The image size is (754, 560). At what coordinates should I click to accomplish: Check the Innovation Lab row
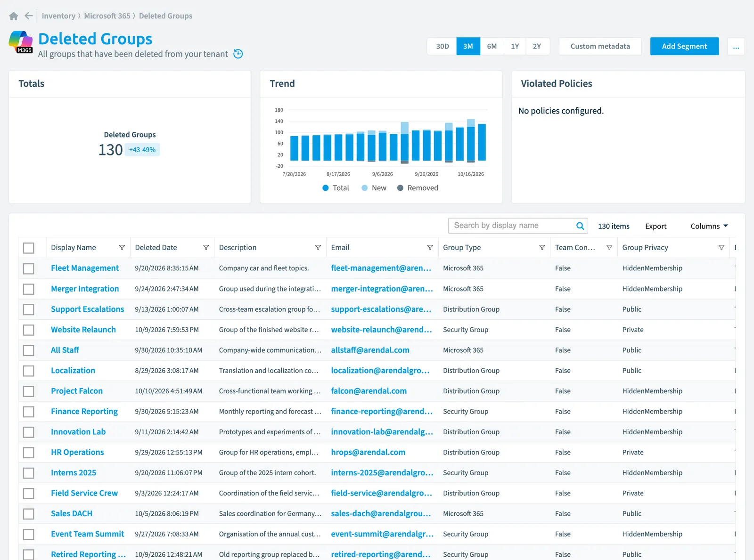click(x=29, y=432)
